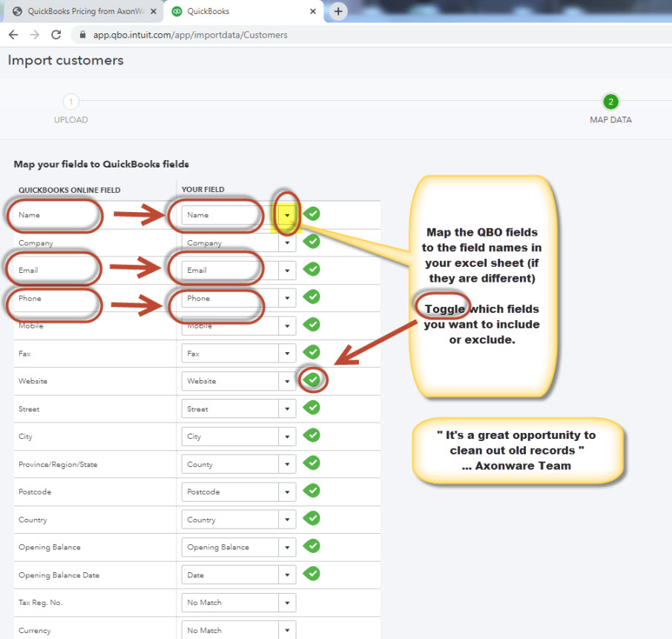Open the Currency No Match dropdown
Viewport: 672px width, 639px height.
tap(287, 630)
